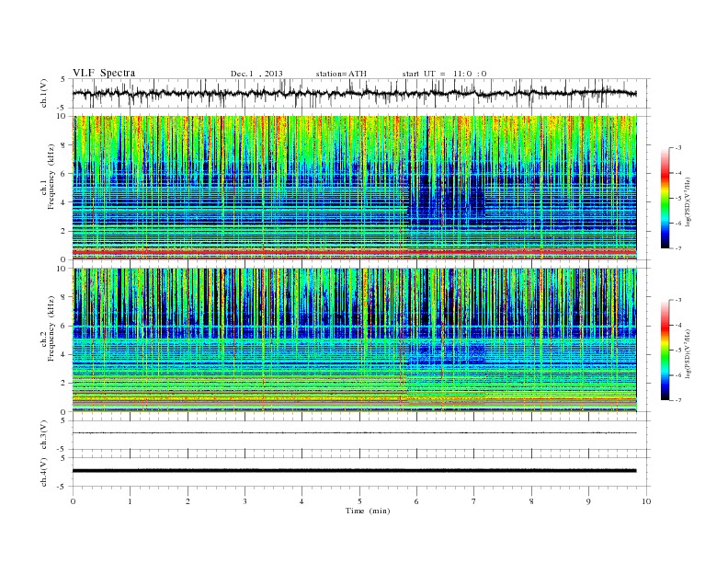The height and width of the screenshot is (563, 728).
Task: Click time axis tick label "5"
Action: tap(359, 501)
